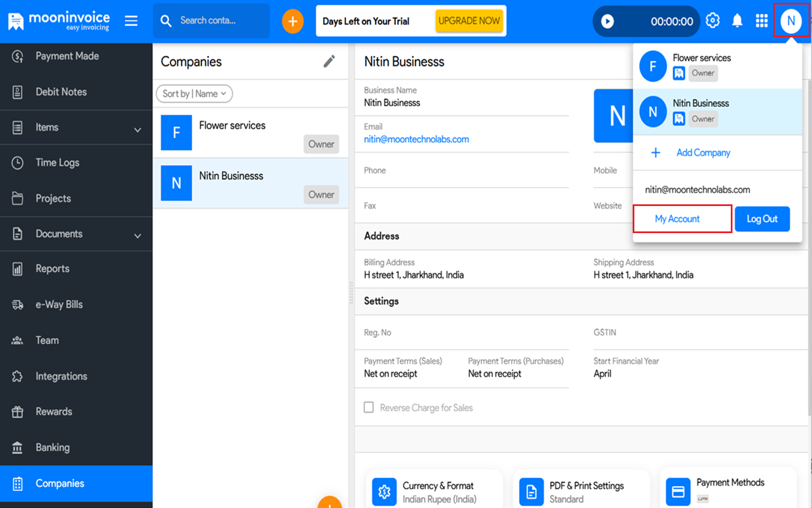Click the Moon Invoice logo
Image resolution: width=812 pixels, height=508 pixels.
59,21
